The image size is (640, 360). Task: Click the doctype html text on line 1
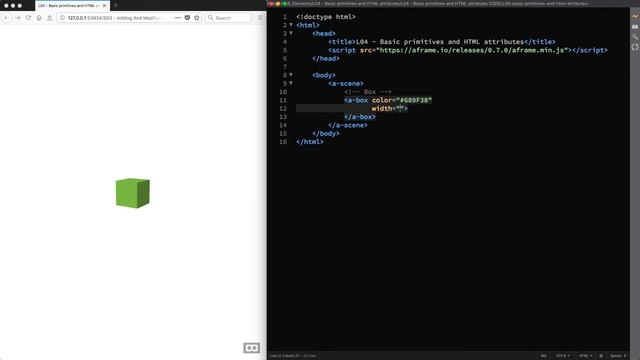coord(326,17)
